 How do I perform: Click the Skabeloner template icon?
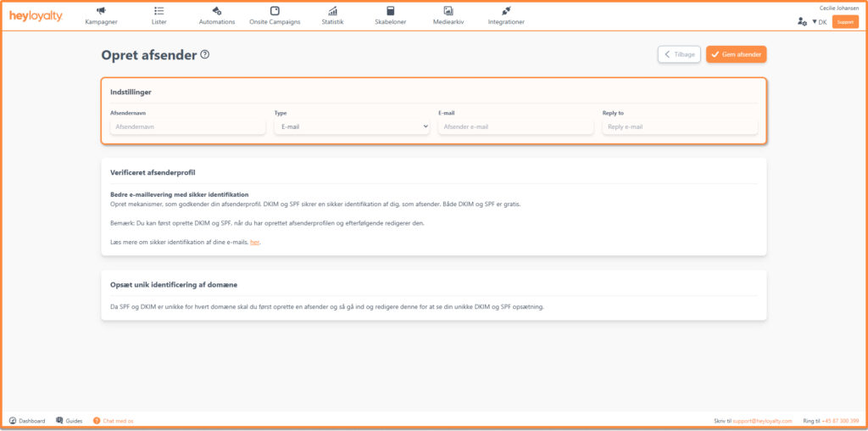[391, 11]
